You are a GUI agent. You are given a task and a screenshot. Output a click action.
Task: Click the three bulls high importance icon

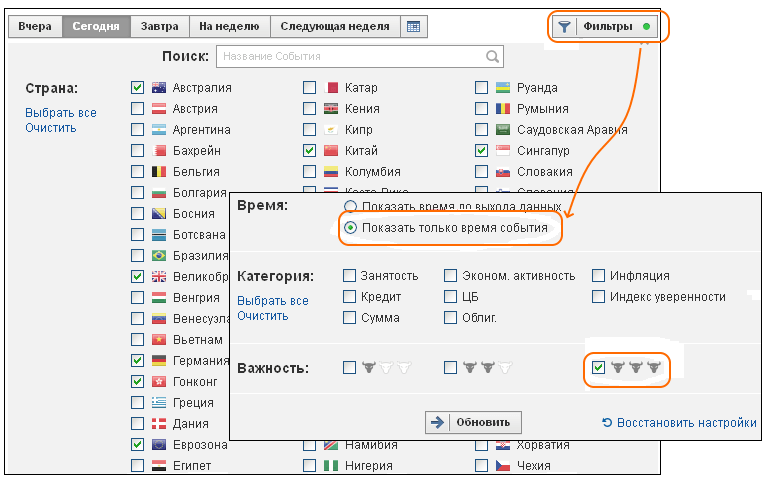pyautogui.click(x=637, y=368)
